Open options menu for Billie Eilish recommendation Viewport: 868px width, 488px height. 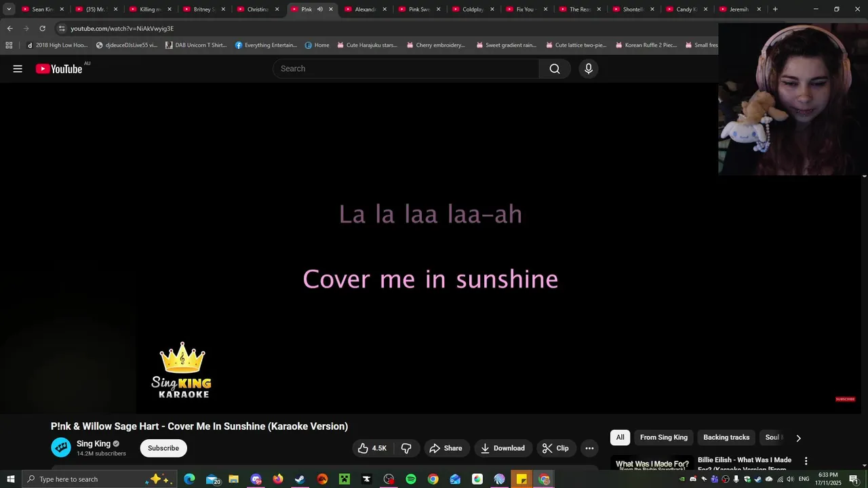[806, 461]
